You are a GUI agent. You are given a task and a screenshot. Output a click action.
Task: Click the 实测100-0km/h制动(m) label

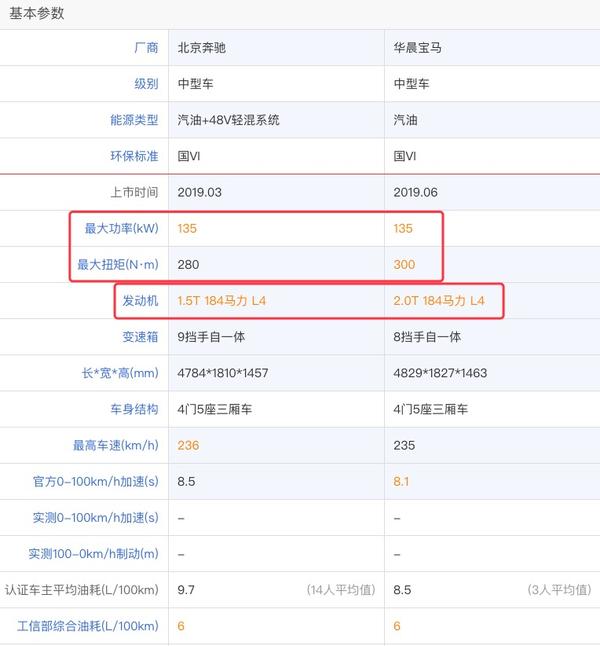tap(94, 554)
